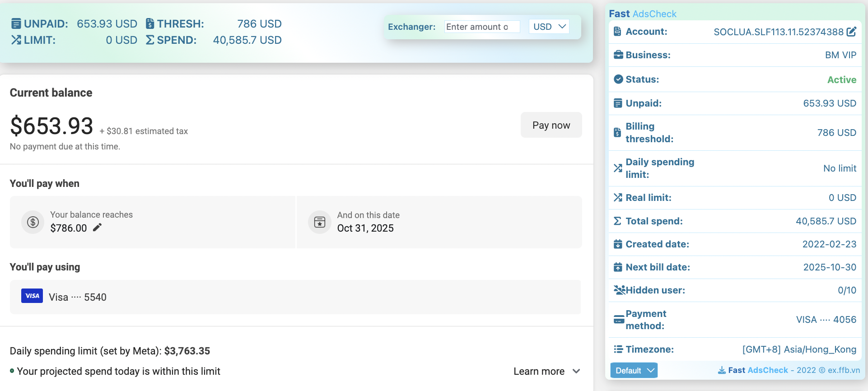Select the Visa 5540 payment method row
The width and height of the screenshot is (868, 391).
pos(295,297)
